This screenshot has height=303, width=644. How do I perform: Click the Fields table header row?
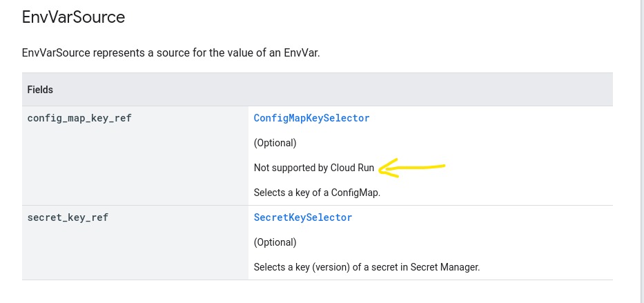(x=317, y=90)
